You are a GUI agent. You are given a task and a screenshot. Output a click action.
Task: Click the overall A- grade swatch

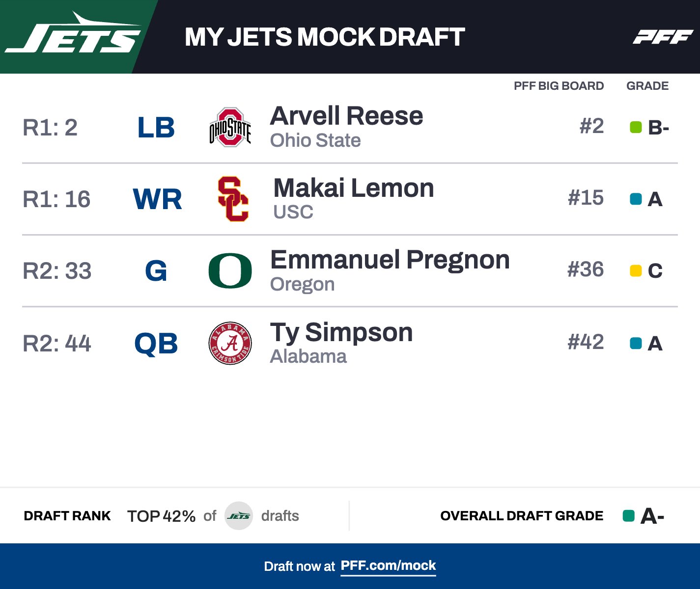click(x=628, y=516)
